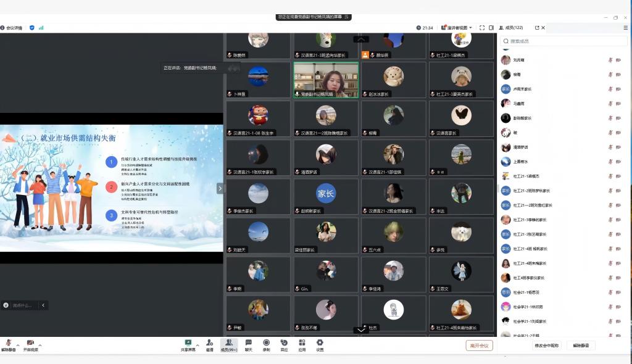Toggle full screen view icon in top bar
The height and width of the screenshot is (364, 632).
tap(483, 28)
